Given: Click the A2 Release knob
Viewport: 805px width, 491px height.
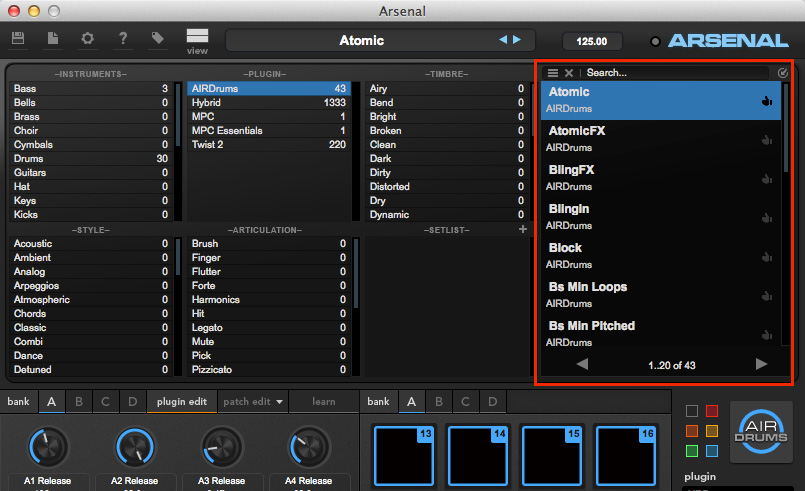Looking at the screenshot, I should tap(135, 447).
